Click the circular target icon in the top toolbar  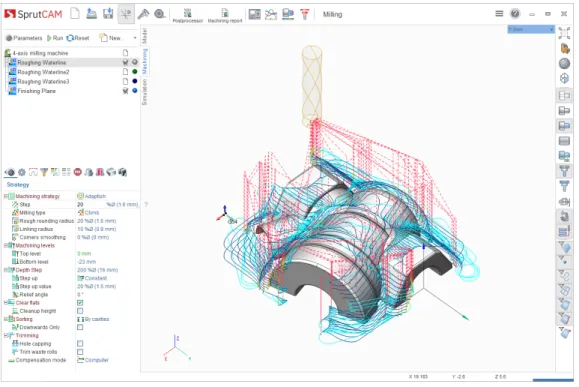pyautogui.click(x=160, y=14)
